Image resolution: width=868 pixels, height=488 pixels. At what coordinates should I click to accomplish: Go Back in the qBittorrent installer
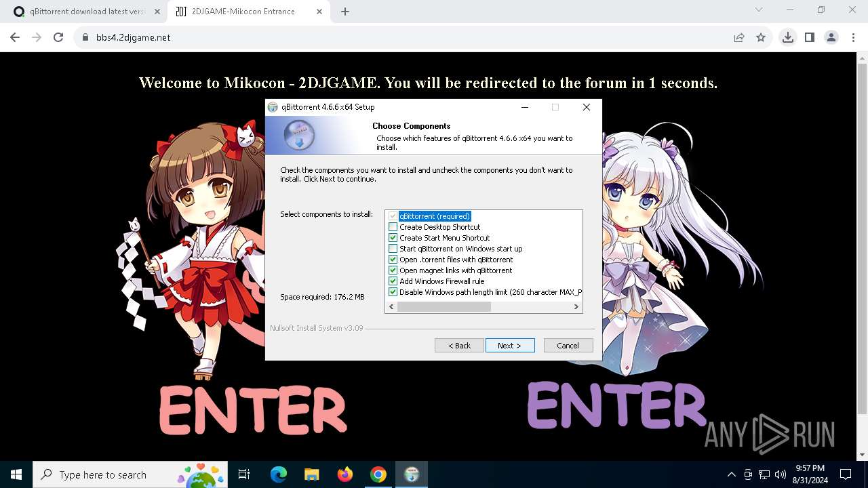(x=459, y=346)
